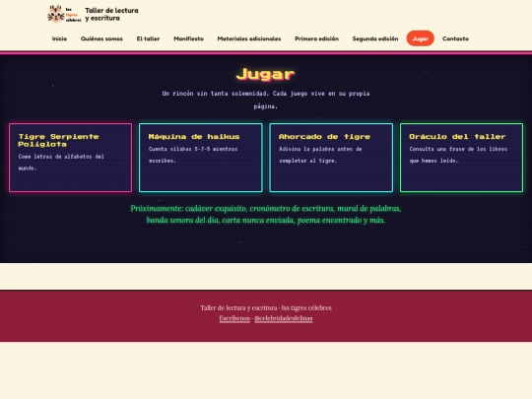The height and width of the screenshot is (399, 532).
Task: Click the Escríbenos footer link
Action: pos(234,318)
